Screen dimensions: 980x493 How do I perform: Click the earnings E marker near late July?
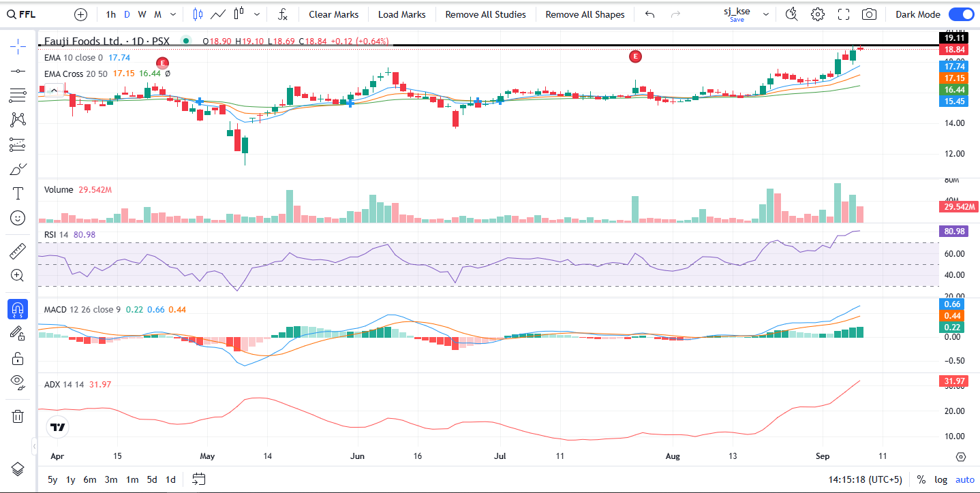635,57
